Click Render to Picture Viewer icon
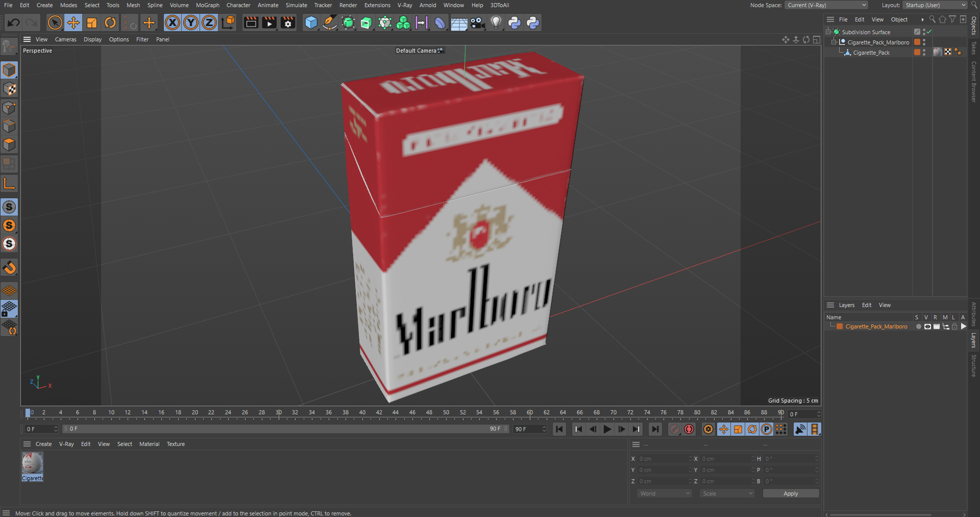The image size is (980, 517). (x=269, y=22)
